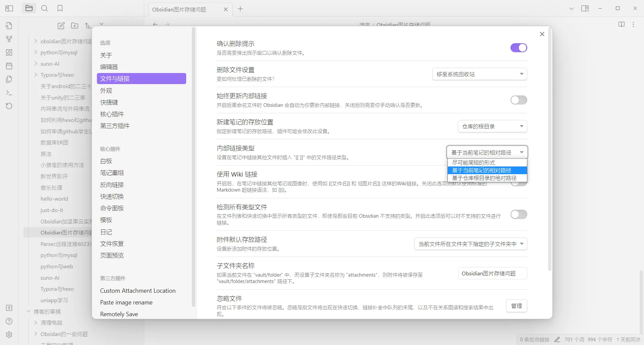644x345 pixels.
Task: Open Custom Attachment Location plugin settings
Action: click(x=141, y=290)
